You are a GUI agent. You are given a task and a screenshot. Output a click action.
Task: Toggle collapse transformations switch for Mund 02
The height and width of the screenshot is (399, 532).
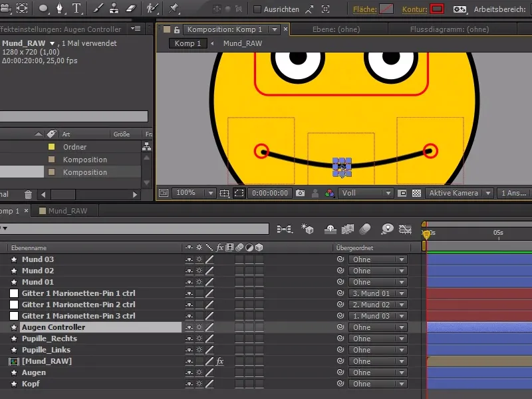pos(199,271)
